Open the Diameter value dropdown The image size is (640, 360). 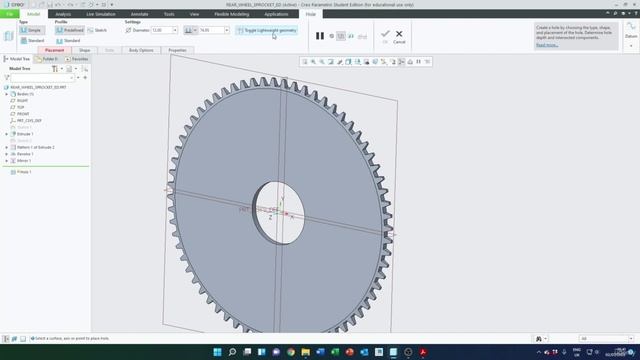click(175, 30)
